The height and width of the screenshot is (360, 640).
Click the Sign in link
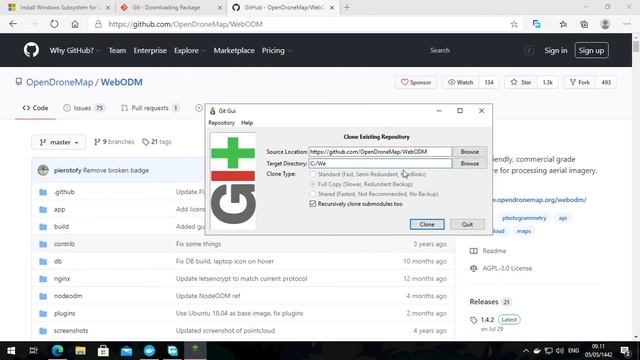coord(556,51)
